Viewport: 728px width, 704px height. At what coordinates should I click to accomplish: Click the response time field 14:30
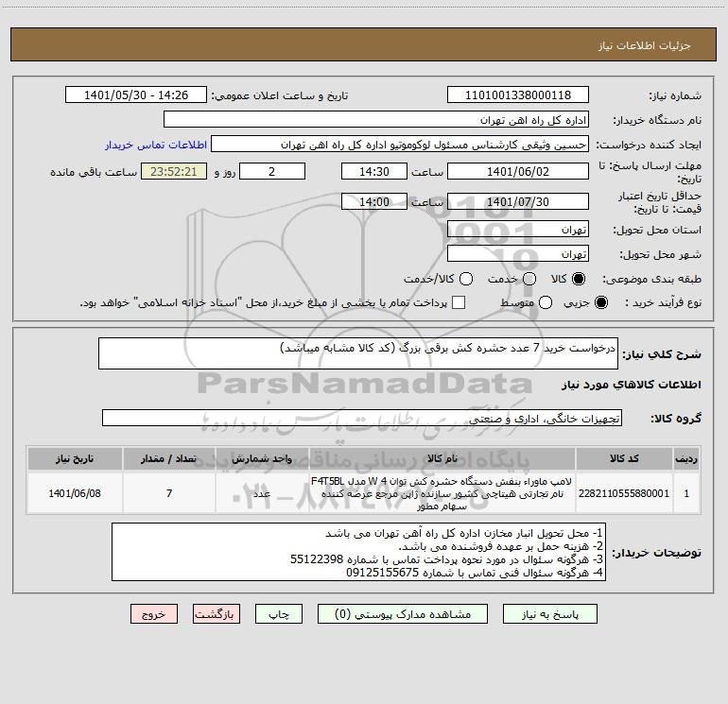(374, 171)
